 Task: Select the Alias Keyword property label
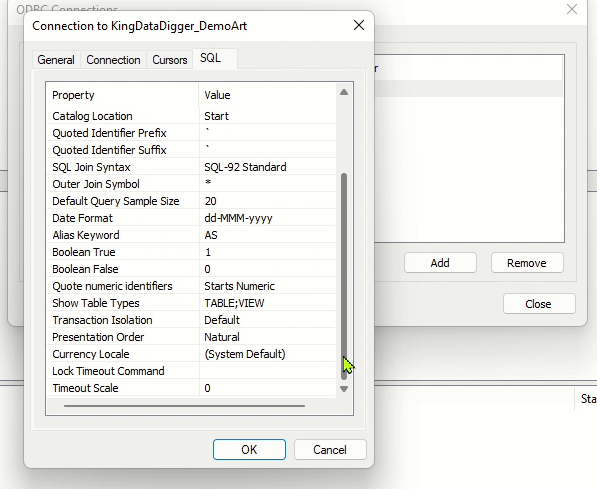click(86, 235)
